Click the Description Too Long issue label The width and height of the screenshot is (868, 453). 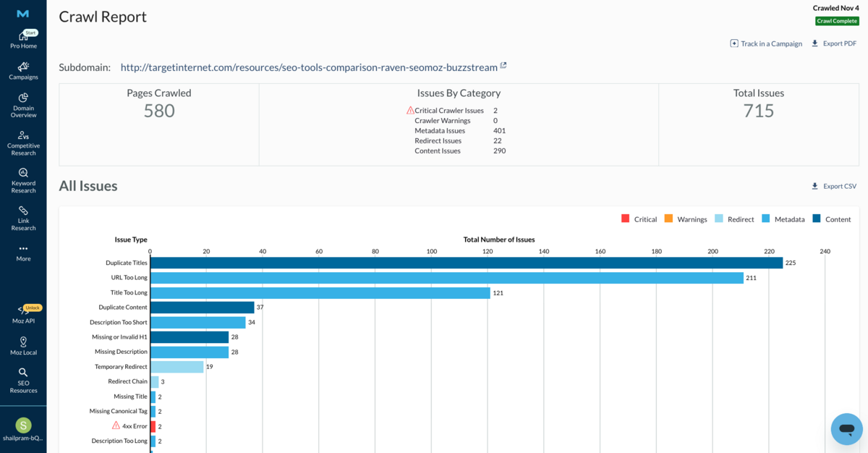click(x=119, y=441)
